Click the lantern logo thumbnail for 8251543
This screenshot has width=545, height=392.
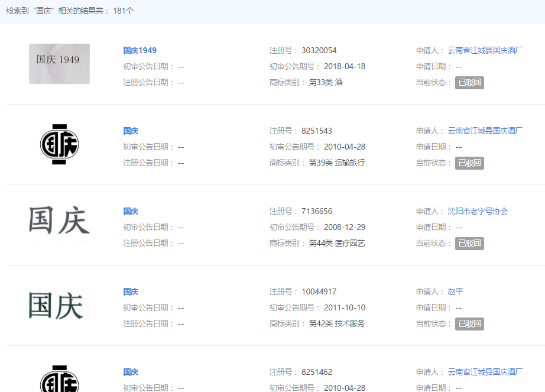coord(60,144)
